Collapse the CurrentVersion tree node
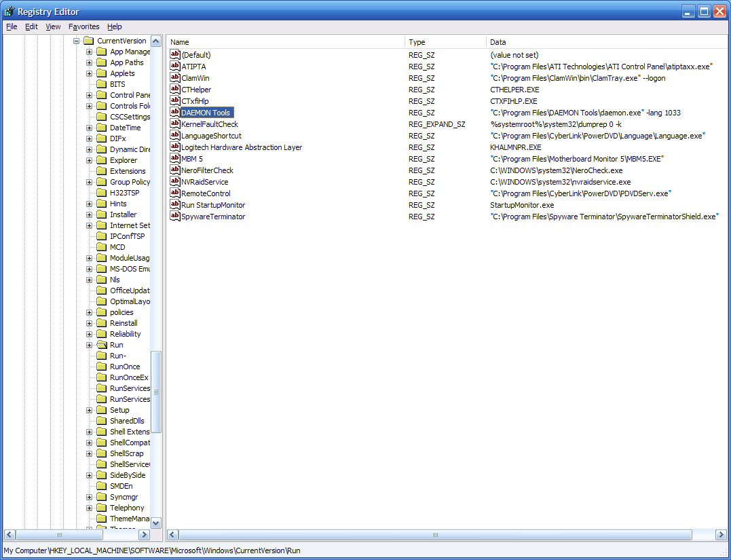Image resolution: width=731 pixels, height=560 pixels. (77, 41)
